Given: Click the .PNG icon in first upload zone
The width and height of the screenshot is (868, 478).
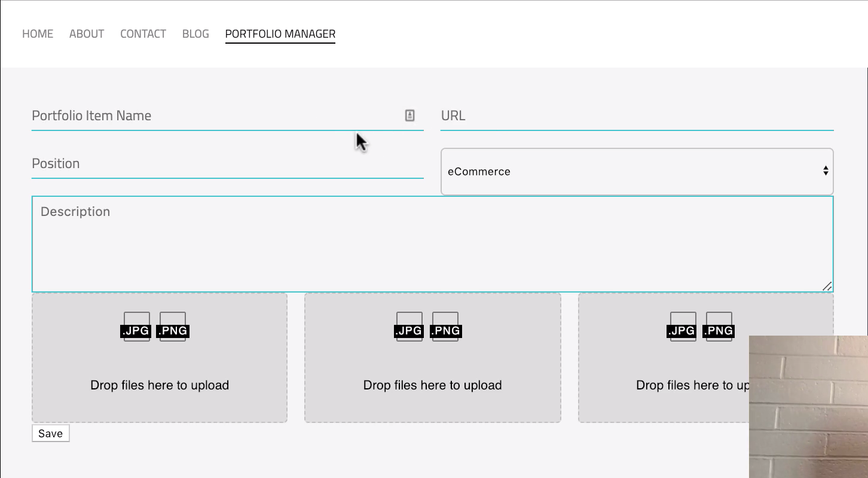Looking at the screenshot, I should [x=173, y=327].
